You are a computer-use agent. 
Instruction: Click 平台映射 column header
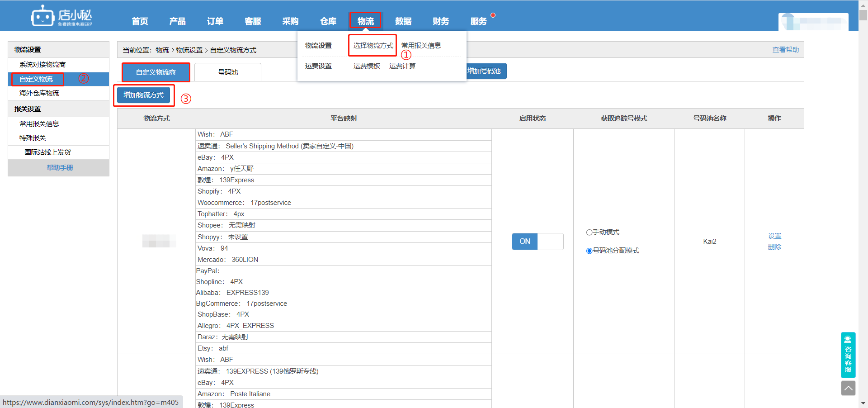[x=344, y=119]
